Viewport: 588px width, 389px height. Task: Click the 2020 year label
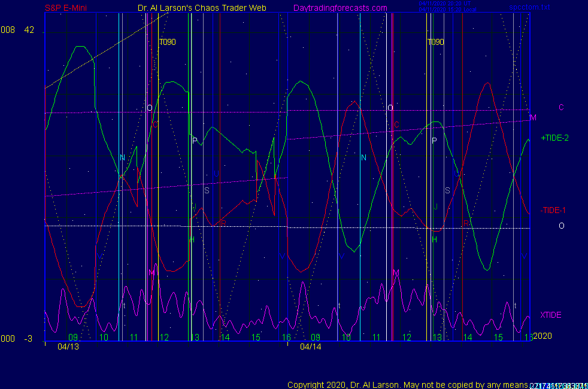tap(542, 336)
